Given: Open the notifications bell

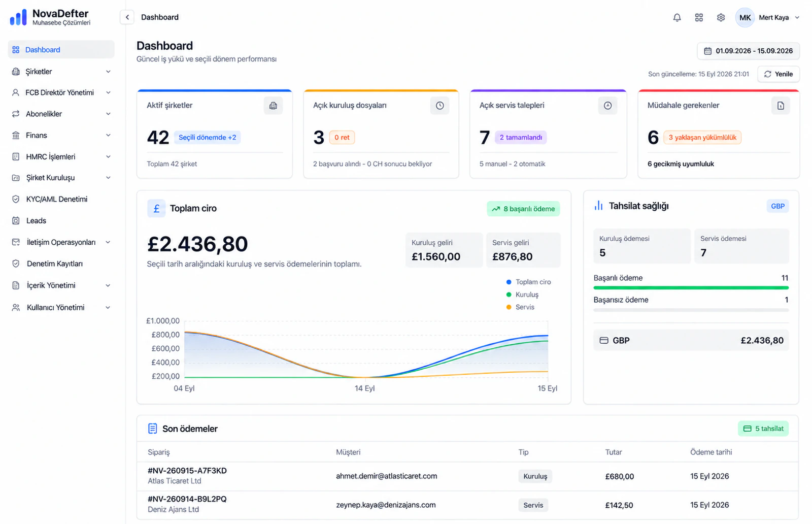Looking at the screenshot, I should point(677,17).
